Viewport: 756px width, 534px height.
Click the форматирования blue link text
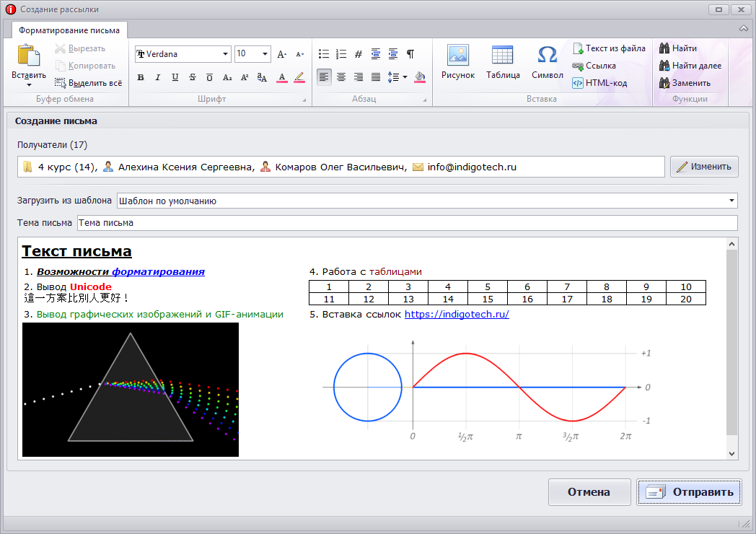point(158,271)
